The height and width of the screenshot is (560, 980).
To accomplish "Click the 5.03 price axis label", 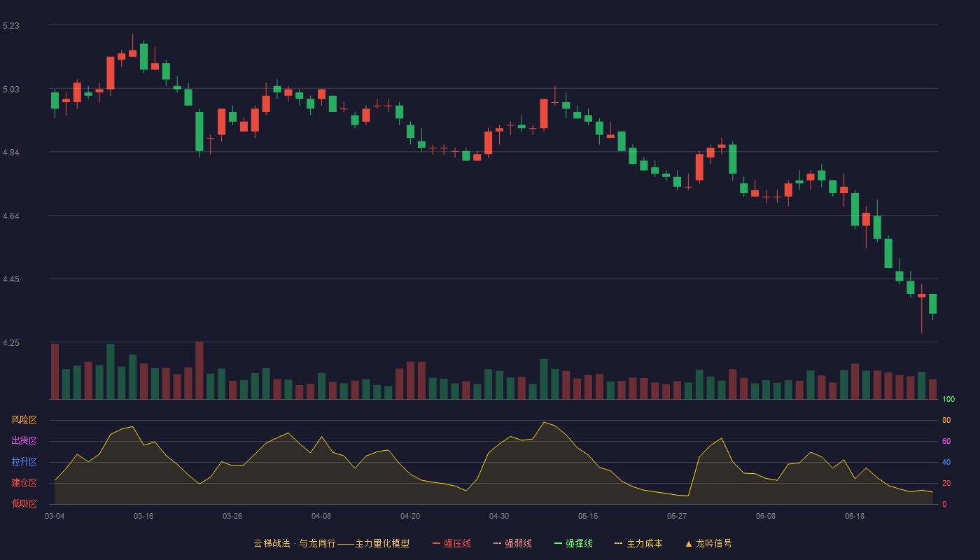I will coord(11,90).
